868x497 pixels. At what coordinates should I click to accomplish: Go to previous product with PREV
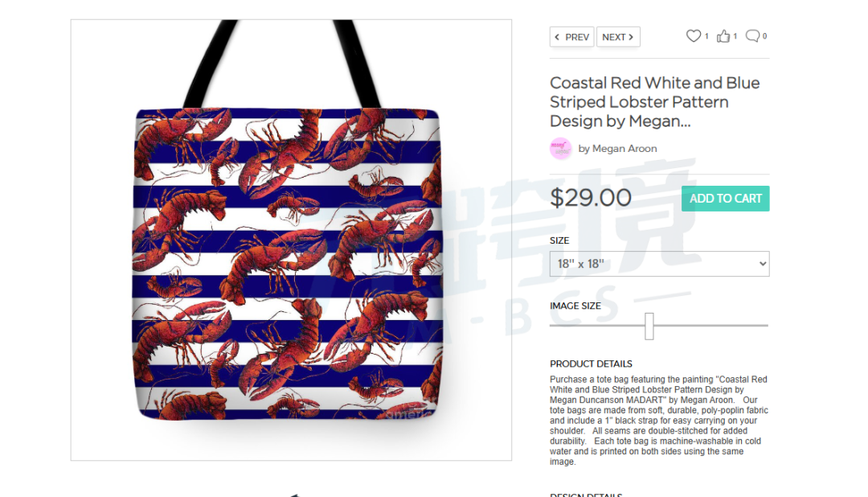click(x=572, y=37)
